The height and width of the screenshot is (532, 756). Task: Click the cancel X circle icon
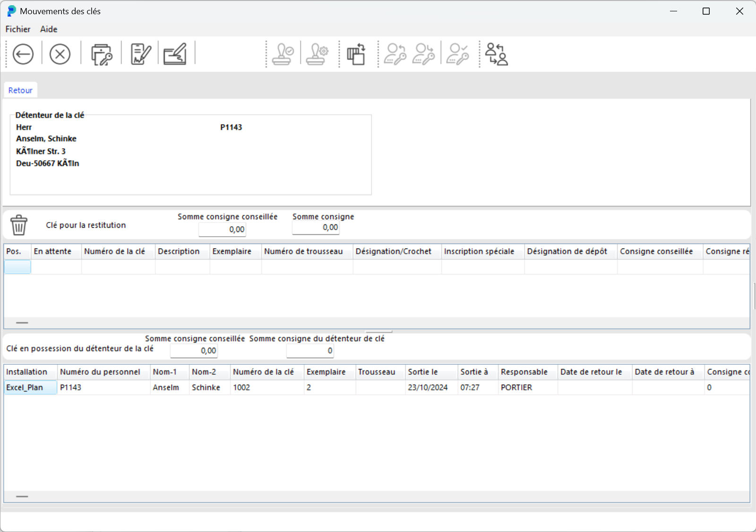click(60, 54)
